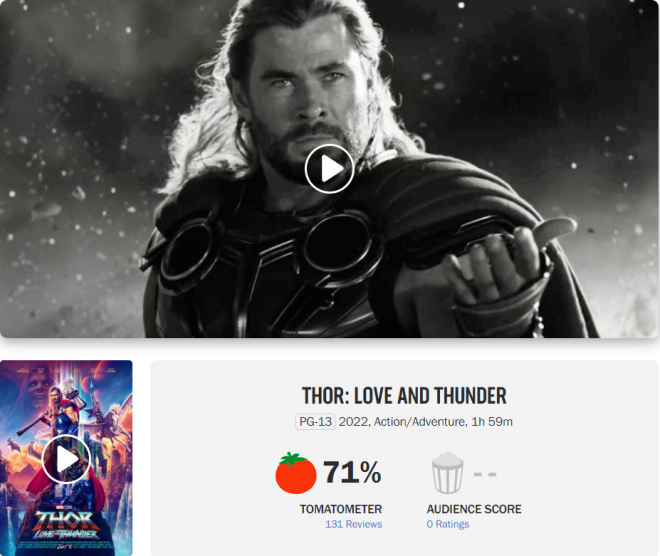The width and height of the screenshot is (660, 556).
Task: Click the THOR: LOVE AND THUNDER title
Action: pos(404,396)
